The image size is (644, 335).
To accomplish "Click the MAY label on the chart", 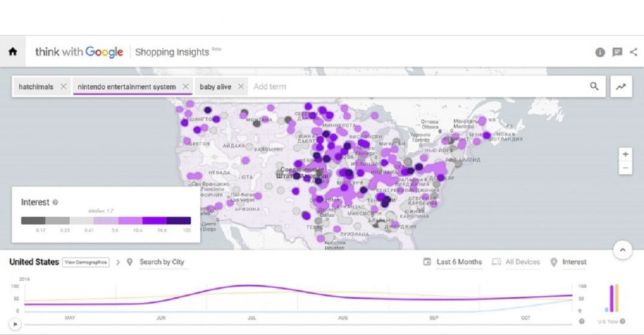I will pos(70,318).
